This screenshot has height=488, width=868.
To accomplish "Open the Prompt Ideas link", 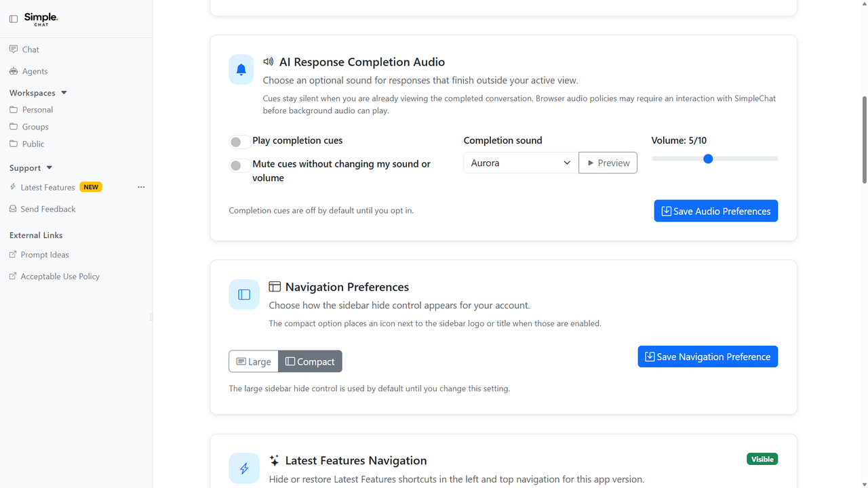I will [45, 255].
